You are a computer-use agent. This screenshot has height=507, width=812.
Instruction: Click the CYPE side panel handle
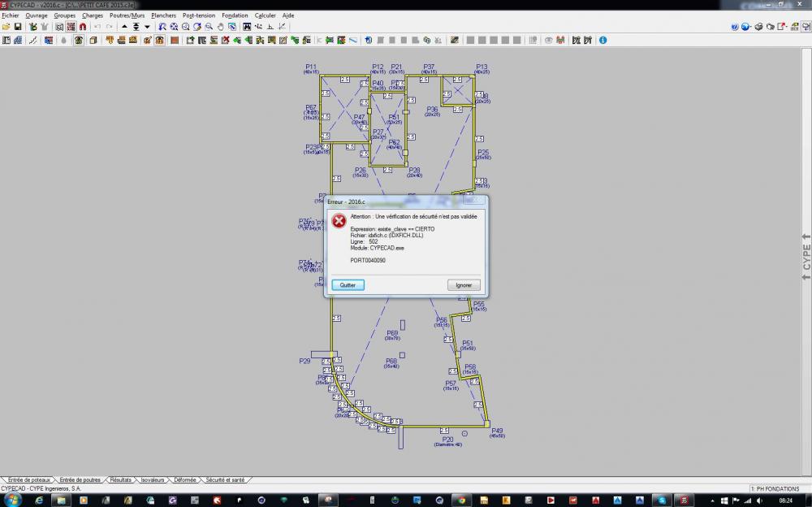[806, 257]
